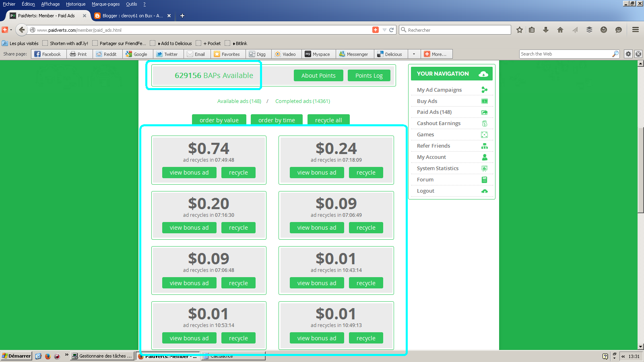Image resolution: width=644 pixels, height=362 pixels.
Task: Open the address bar history dropdown
Action: pos(384,30)
